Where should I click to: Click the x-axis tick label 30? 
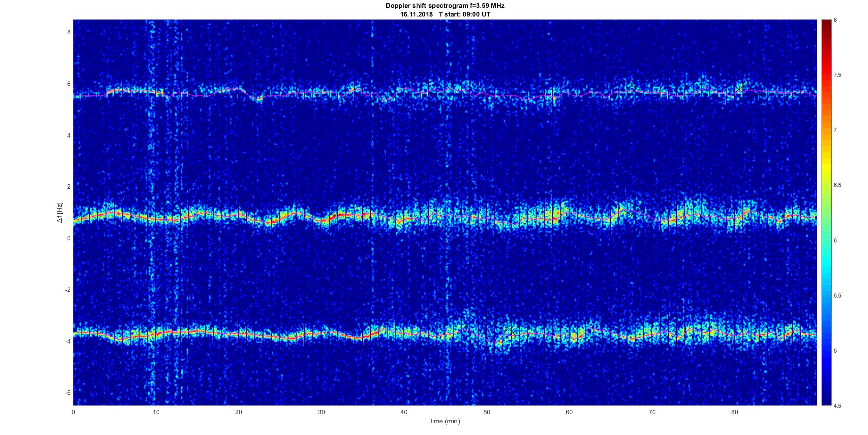pos(321,412)
